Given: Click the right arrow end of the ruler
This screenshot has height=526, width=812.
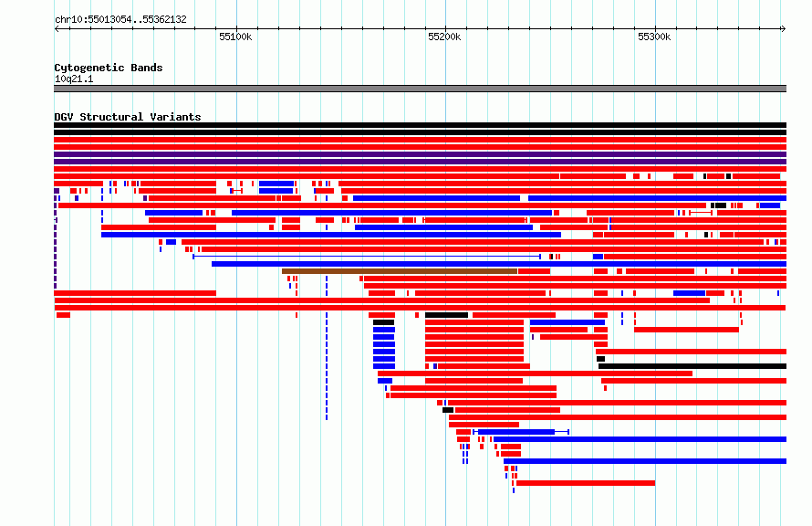Looking at the screenshot, I should click(x=783, y=28).
